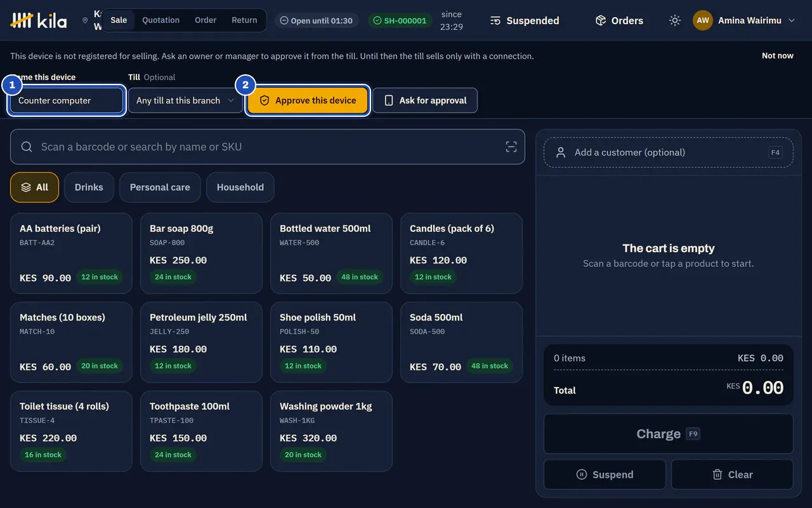
Task: Expand the Amina Wairimu account menu
Action: [x=745, y=20]
